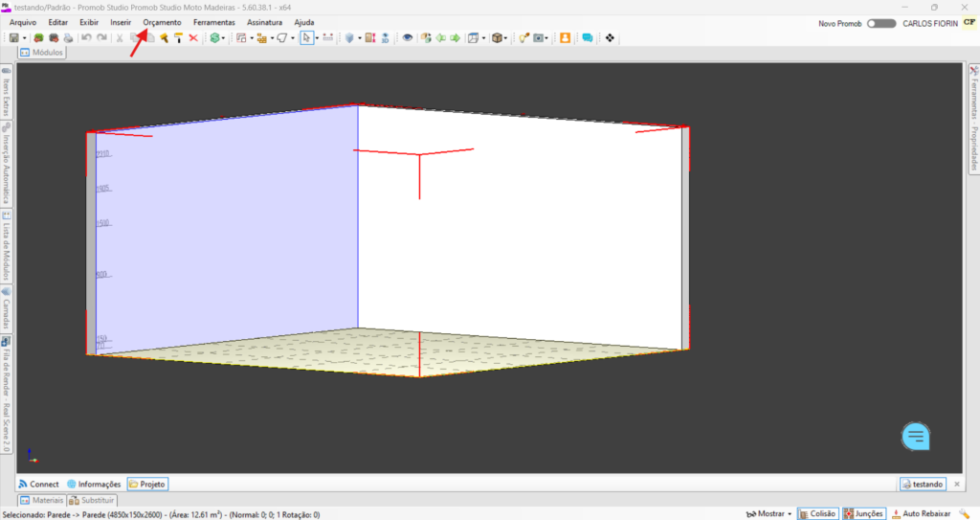Viewport: 980px width, 520px height.
Task: Click the undo arrow icon
Action: (86, 38)
